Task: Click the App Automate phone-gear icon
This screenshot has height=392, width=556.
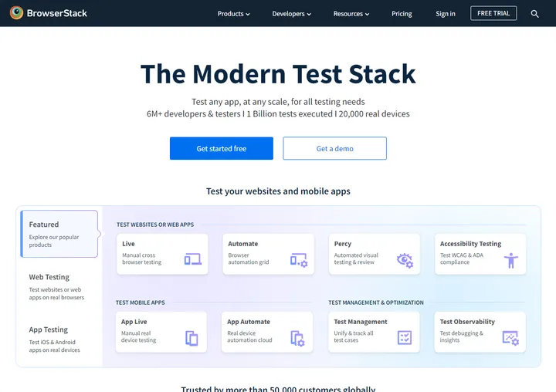Action: point(297,339)
